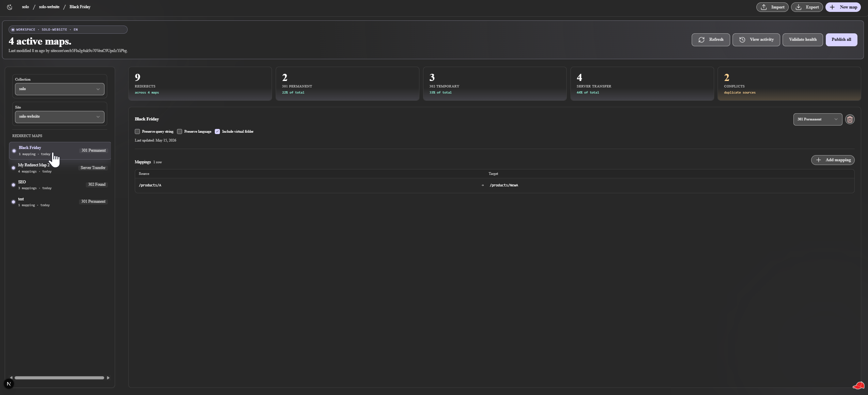Click Validate health button
The height and width of the screenshot is (395, 868).
(803, 40)
